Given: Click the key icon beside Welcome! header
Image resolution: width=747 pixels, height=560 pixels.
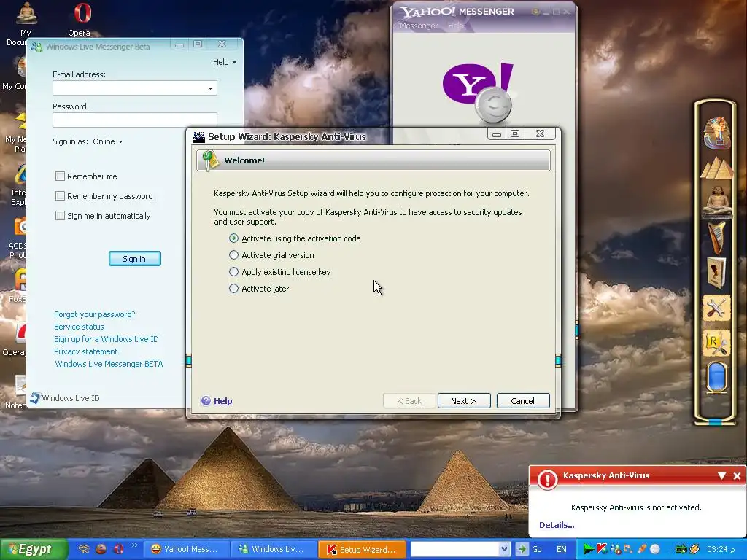Looking at the screenshot, I should 209,160.
